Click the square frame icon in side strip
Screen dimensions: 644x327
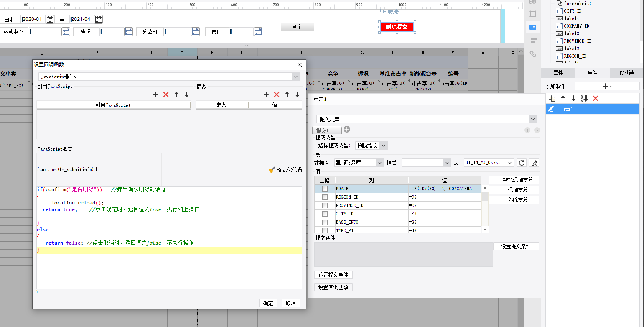pos(532,14)
